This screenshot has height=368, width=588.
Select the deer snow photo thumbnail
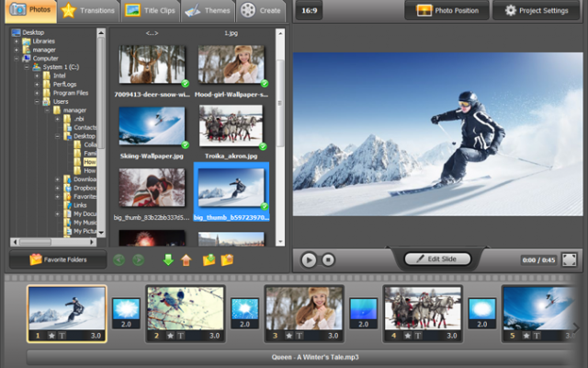(x=152, y=64)
